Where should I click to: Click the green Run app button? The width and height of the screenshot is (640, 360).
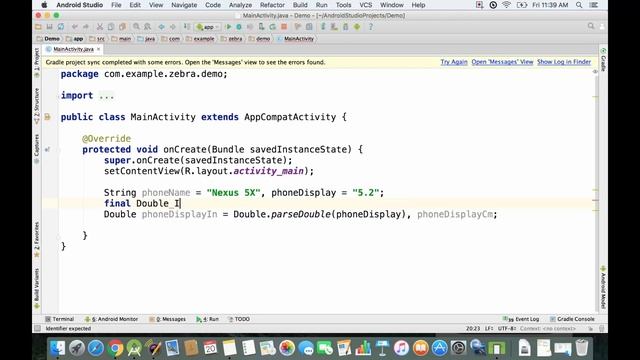click(229, 27)
